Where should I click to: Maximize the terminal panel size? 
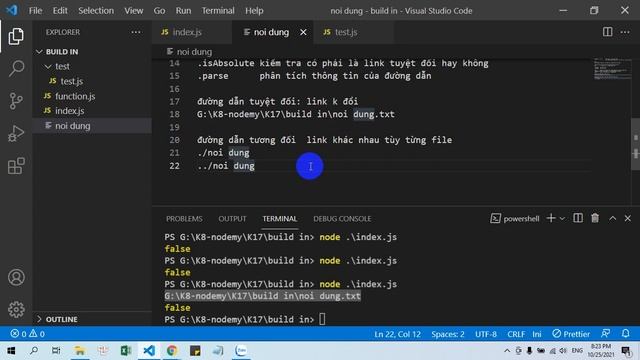612,219
